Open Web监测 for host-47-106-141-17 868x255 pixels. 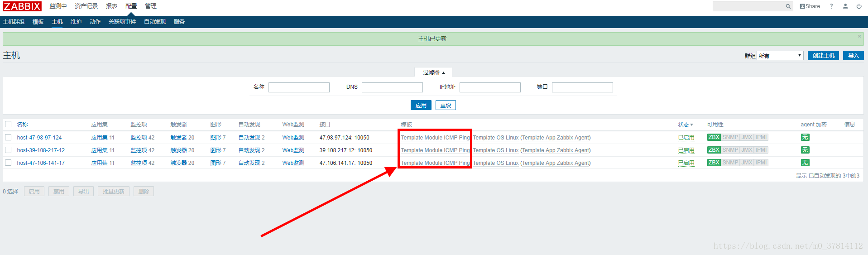point(293,163)
